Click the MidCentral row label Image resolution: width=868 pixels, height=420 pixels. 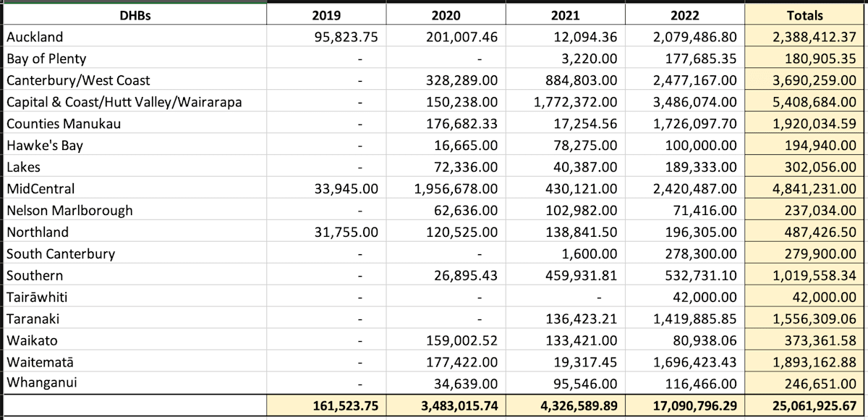41,189
